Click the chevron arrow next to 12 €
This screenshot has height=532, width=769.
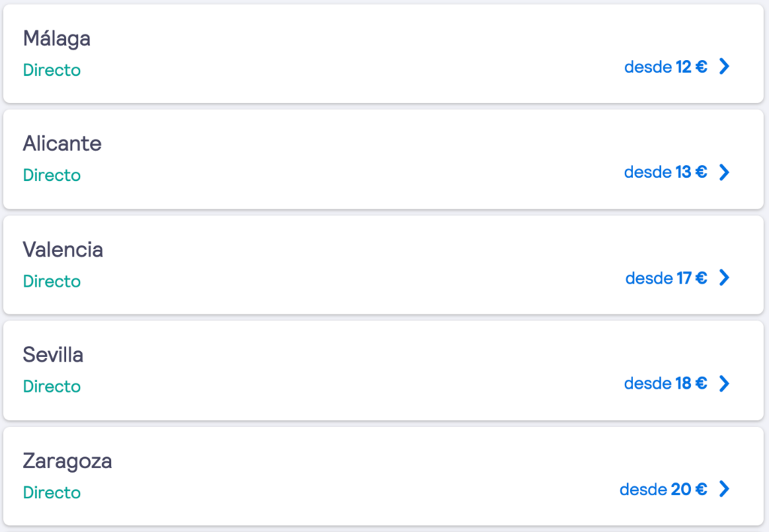725,66
